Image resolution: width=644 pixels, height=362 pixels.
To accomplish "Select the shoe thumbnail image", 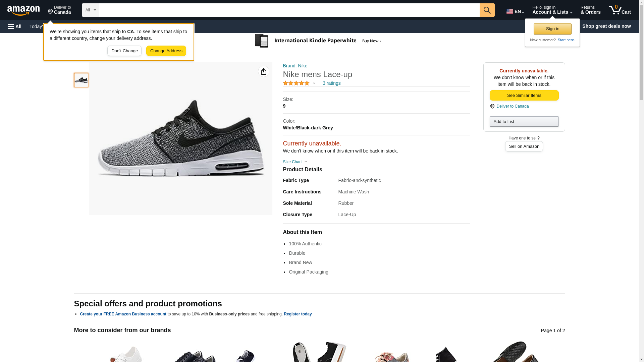I will pyautogui.click(x=81, y=80).
